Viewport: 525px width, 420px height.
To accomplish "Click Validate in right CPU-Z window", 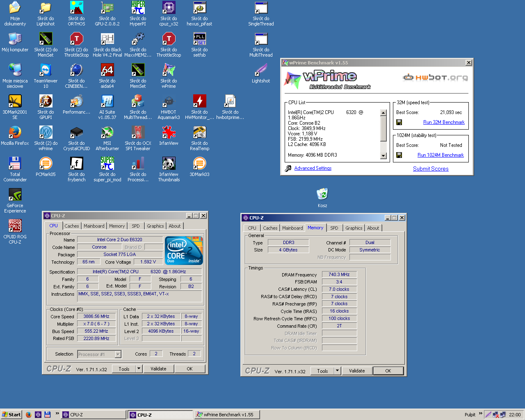I will [x=357, y=371].
